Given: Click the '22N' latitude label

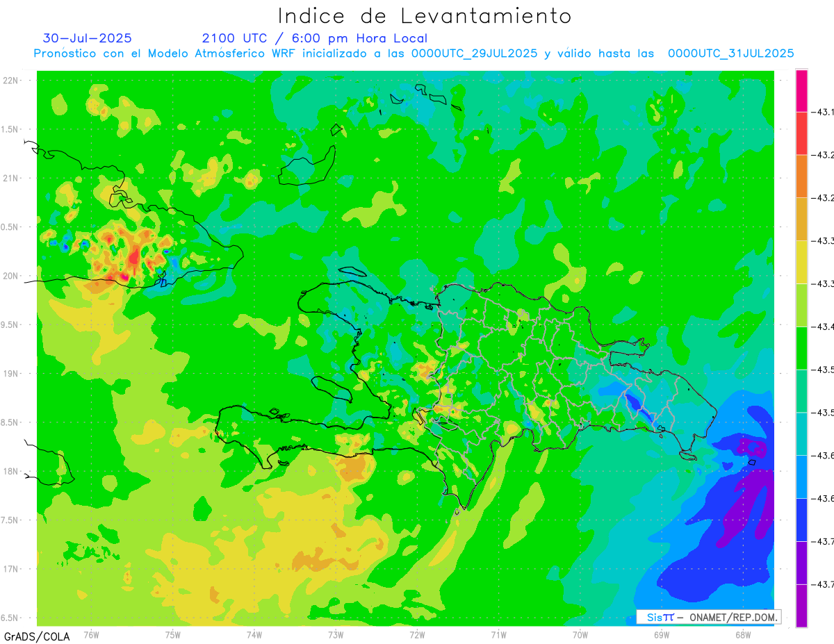Looking at the screenshot, I should coord(10,81).
